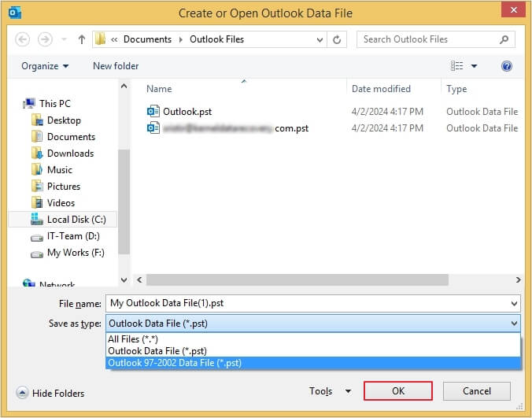
Task: Choose All Files (*.*) type option
Action: click(312, 339)
